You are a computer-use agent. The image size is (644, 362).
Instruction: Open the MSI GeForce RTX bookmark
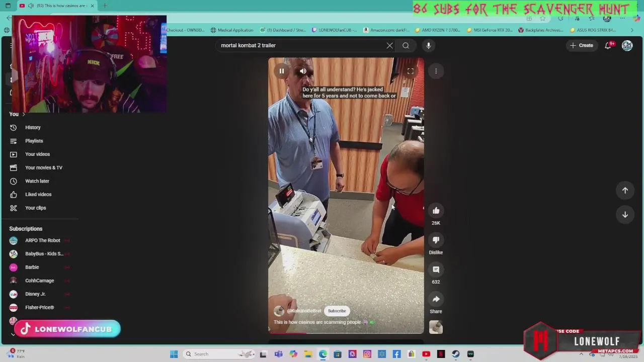coord(490,30)
